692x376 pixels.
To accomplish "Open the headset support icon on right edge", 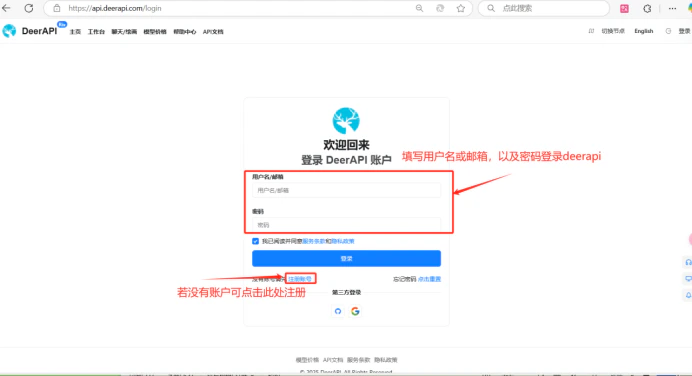I will point(688,263).
